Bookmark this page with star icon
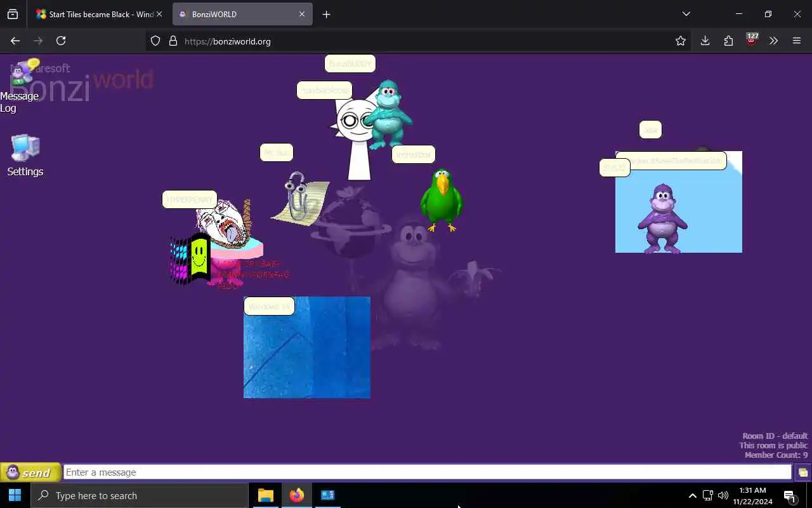 (681, 41)
